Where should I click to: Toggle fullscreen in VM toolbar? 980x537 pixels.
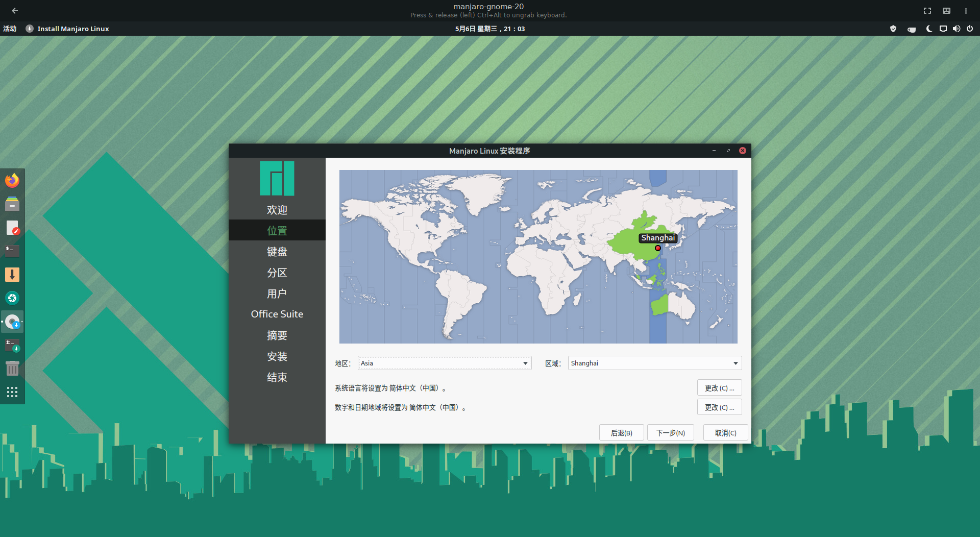(x=927, y=11)
